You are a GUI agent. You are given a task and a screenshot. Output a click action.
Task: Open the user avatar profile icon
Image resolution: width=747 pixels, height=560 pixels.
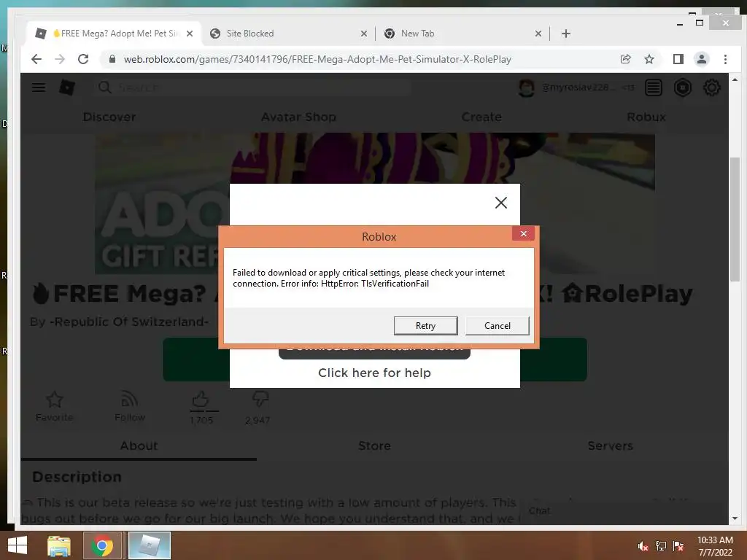coord(526,87)
